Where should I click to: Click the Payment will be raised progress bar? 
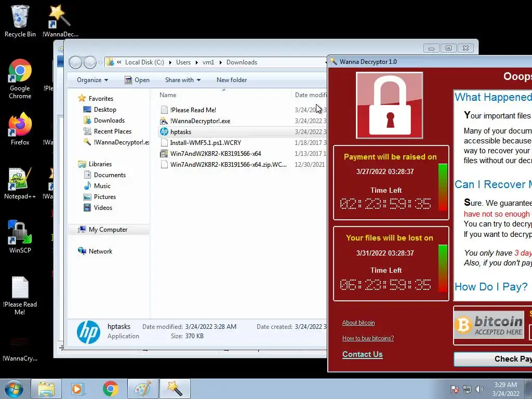(x=443, y=187)
